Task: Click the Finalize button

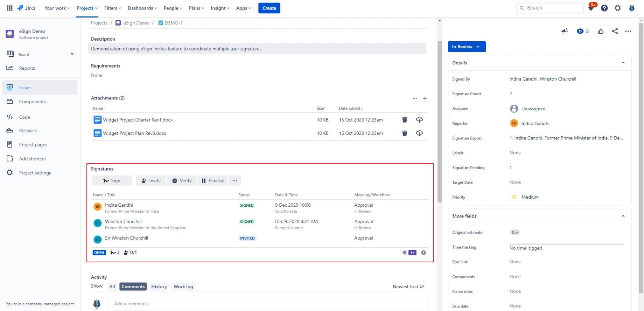Action: (x=213, y=181)
